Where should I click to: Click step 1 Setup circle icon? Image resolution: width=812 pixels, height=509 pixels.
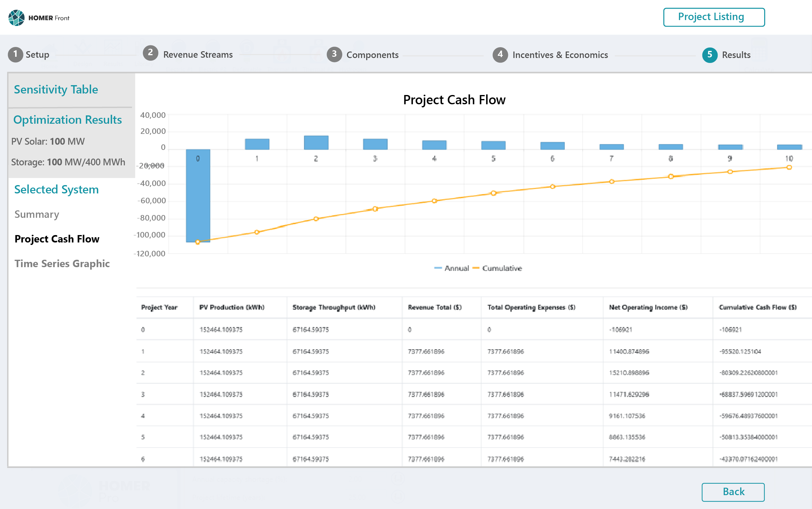point(15,55)
